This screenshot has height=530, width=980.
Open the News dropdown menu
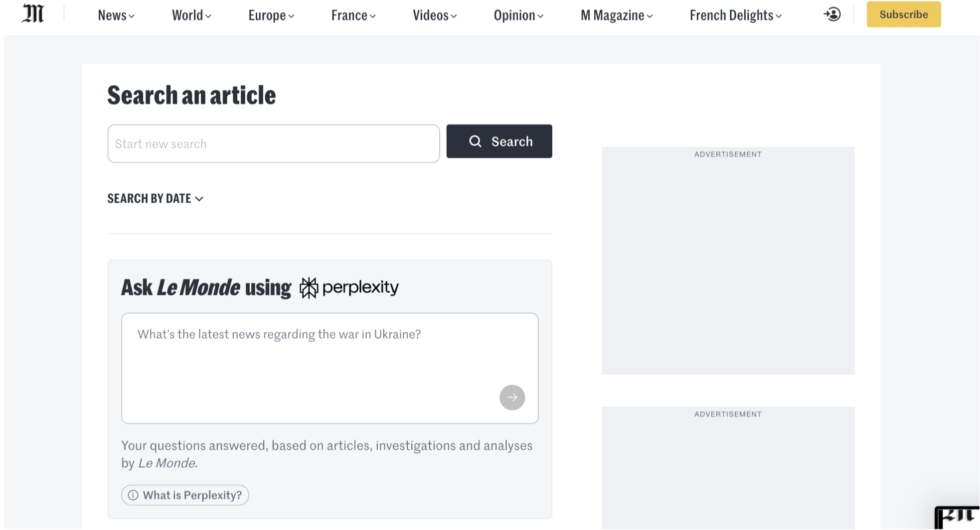pyautogui.click(x=116, y=15)
